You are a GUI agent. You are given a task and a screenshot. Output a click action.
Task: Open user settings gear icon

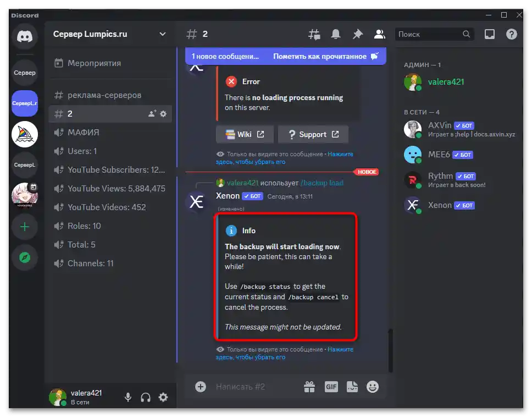click(x=163, y=397)
